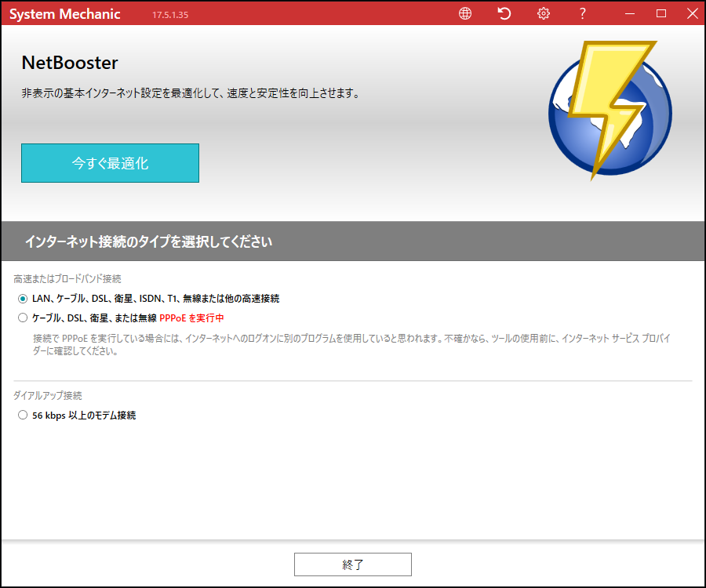This screenshot has width=706, height=588.
Task: Click the 終了 button
Action: pyautogui.click(x=352, y=564)
